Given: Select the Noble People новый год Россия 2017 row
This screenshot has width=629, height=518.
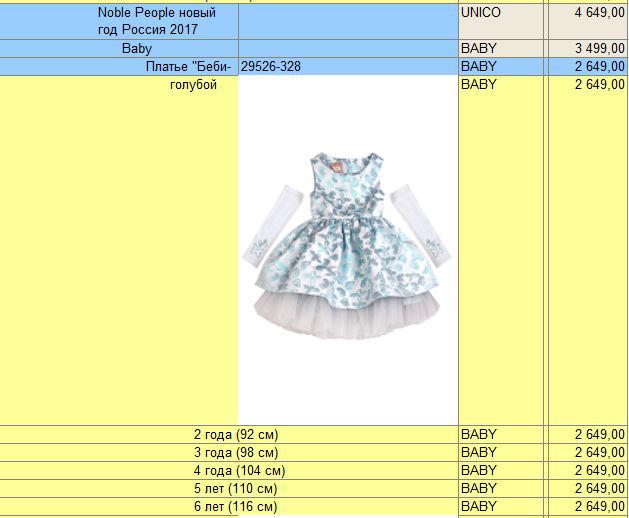Looking at the screenshot, I should [156, 21].
